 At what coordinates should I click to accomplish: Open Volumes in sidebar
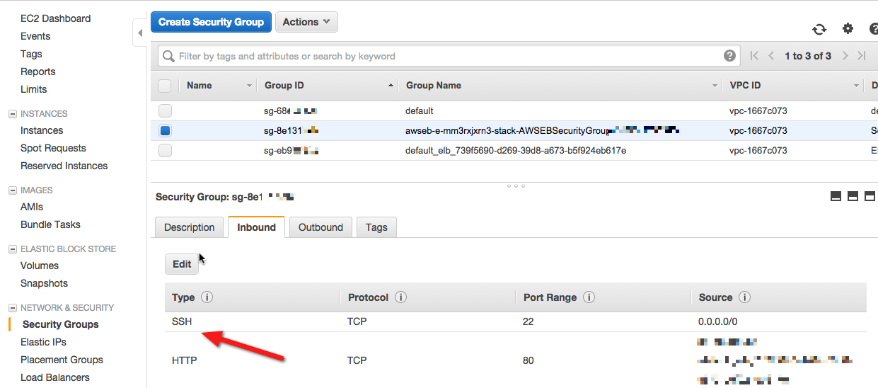point(39,265)
